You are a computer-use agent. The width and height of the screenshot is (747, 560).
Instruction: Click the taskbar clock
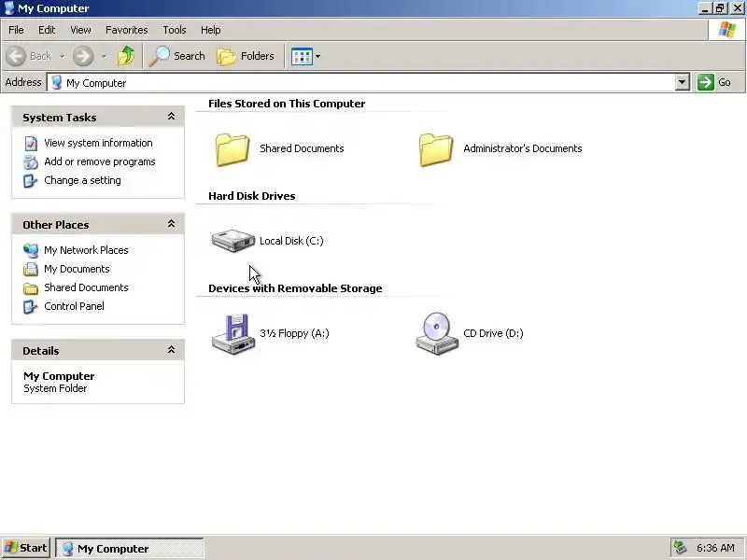[715, 548]
